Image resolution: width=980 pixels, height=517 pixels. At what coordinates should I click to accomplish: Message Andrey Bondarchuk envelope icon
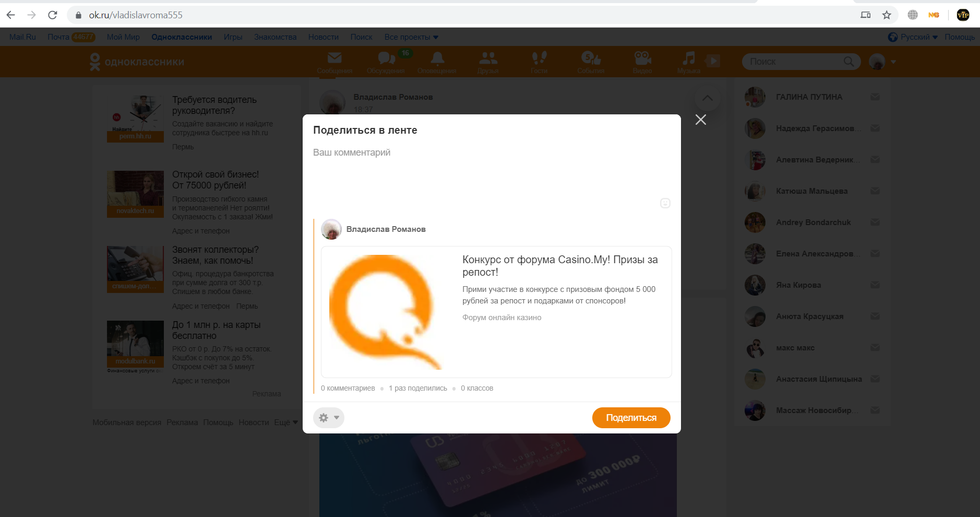875,222
